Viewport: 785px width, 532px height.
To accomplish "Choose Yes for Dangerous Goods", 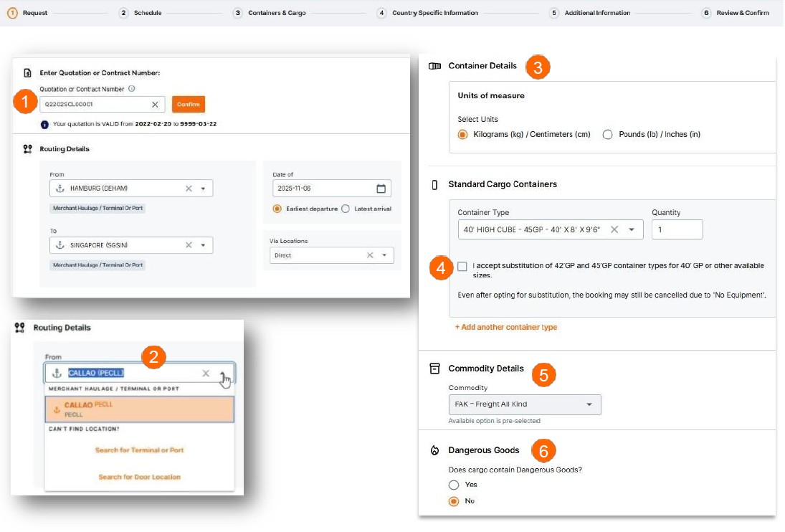I will (x=454, y=485).
